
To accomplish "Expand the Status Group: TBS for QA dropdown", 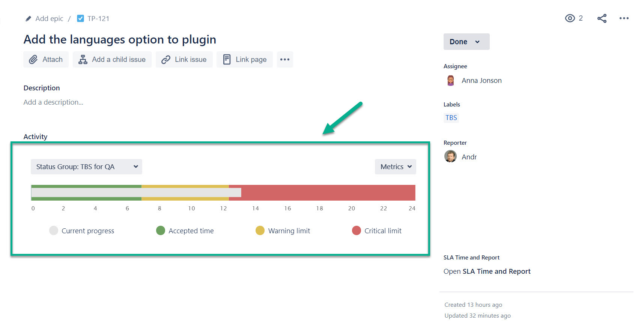I will click(x=86, y=167).
